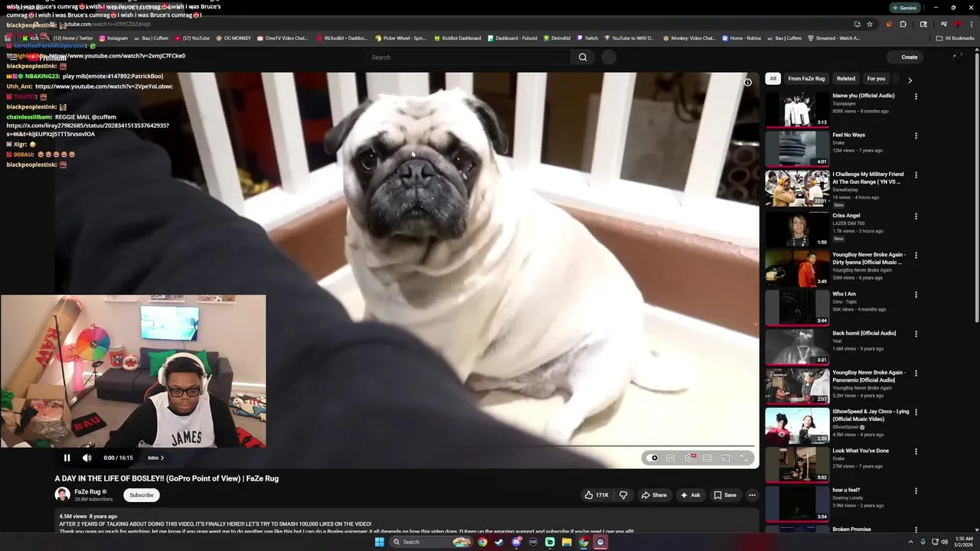Mute the video using the speaker icon
This screenshot has height=551, width=980.
click(x=87, y=458)
